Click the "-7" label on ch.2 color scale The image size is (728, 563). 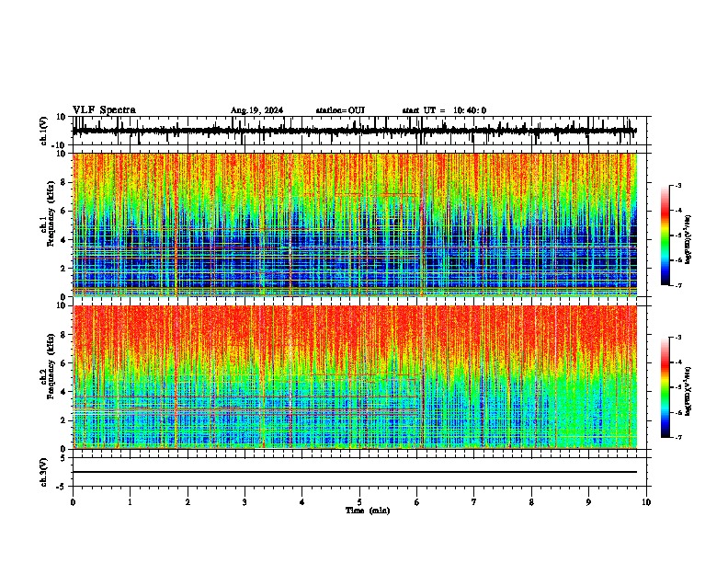678,437
